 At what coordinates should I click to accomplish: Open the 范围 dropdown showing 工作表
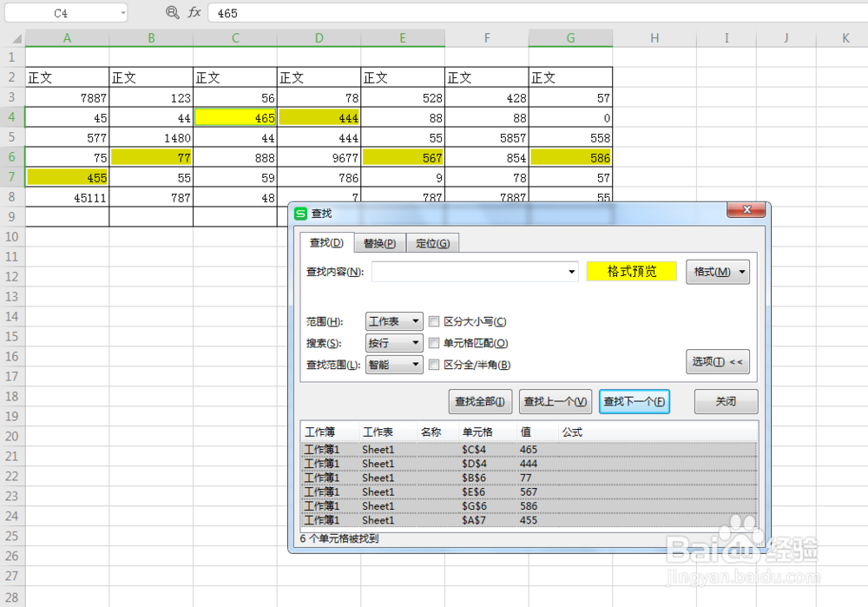click(x=394, y=321)
